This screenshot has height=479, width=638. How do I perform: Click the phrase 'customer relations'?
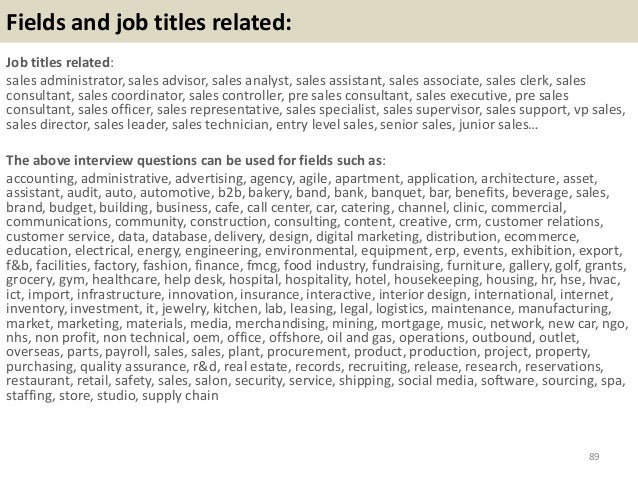point(543,222)
